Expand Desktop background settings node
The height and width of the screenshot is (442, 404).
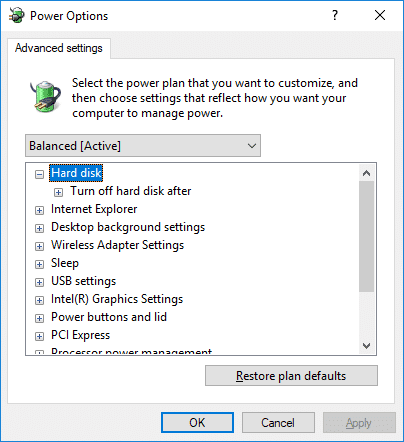[x=39, y=228]
